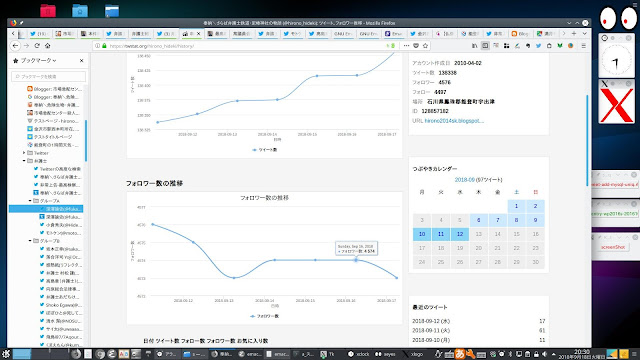This screenshot has height=360, width=640.
Task: Launch xclock from the taskbar
Action: coord(359,354)
